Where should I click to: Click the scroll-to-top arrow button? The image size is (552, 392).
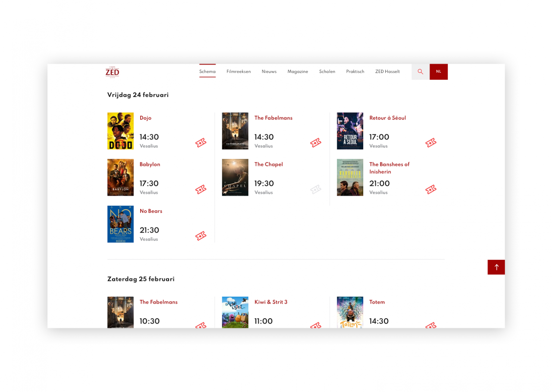point(496,267)
